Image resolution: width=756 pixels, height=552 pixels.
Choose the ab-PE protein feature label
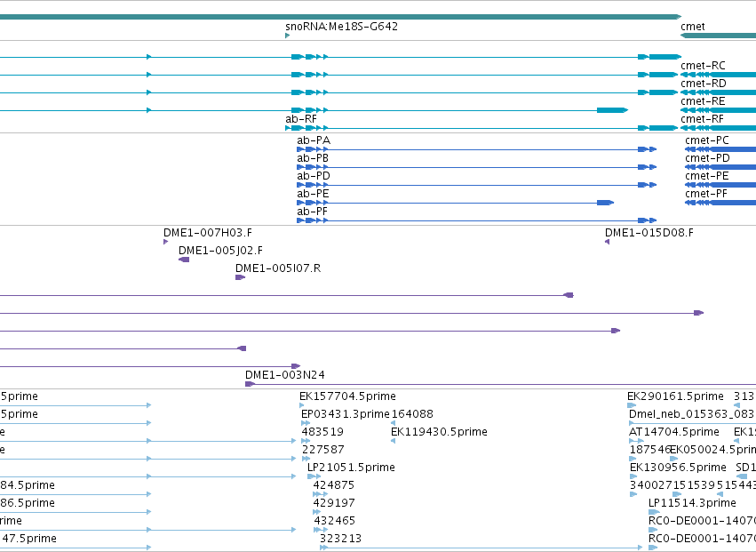(313, 194)
